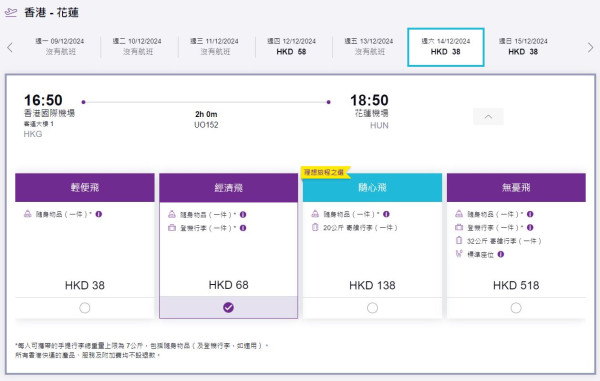600x381 pixels.
Task: Click the 經濟飛 fare header
Action: point(228,188)
